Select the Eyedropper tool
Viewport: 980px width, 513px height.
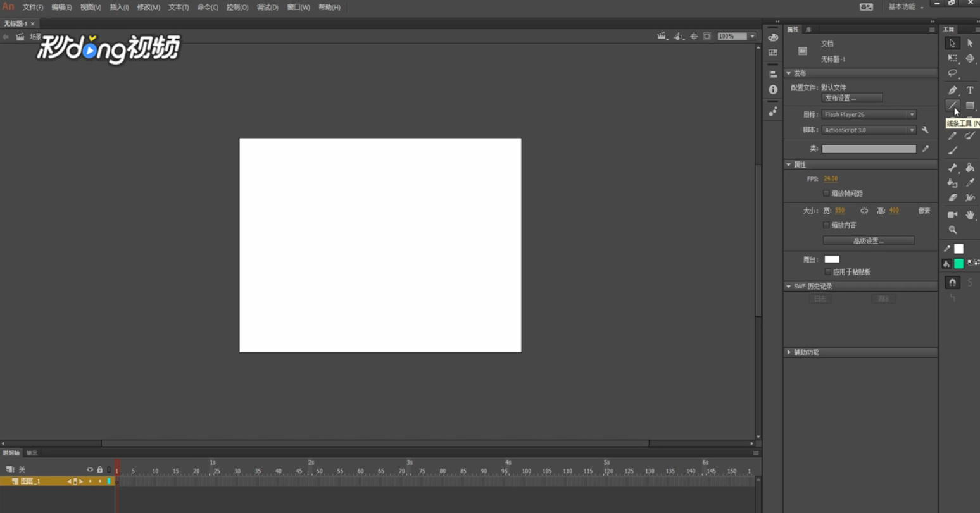pyautogui.click(x=970, y=183)
